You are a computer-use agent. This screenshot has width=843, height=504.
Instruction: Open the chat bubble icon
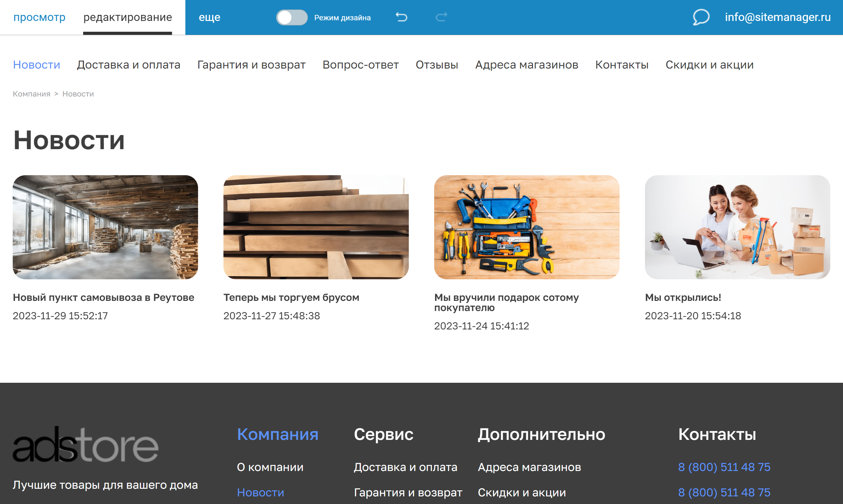click(701, 17)
